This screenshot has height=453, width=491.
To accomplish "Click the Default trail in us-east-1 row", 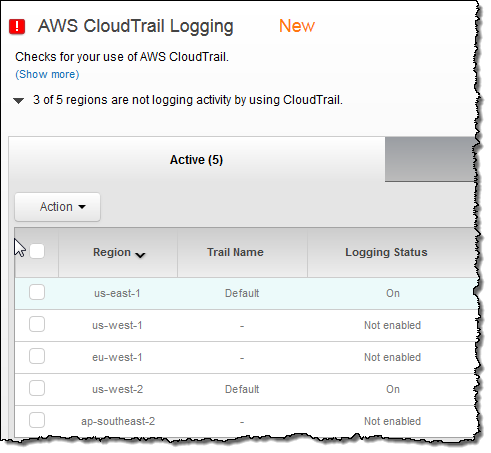I will pyautogui.click(x=242, y=293).
